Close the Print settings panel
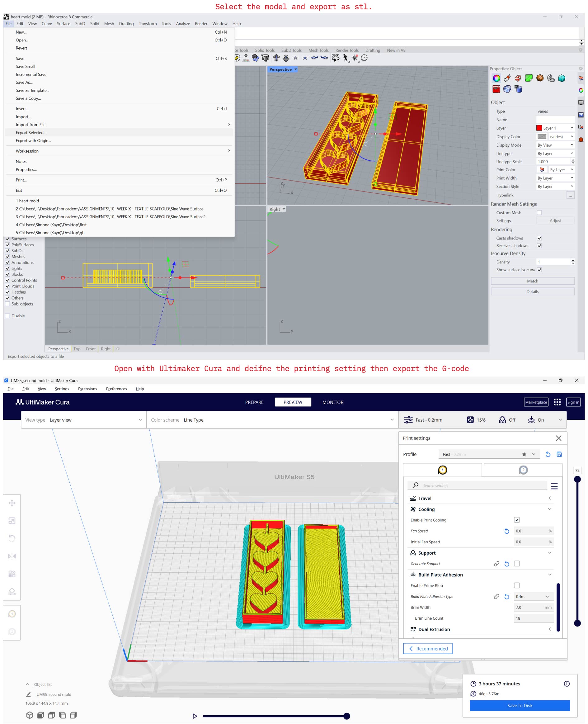The image size is (588, 724). 558,438
